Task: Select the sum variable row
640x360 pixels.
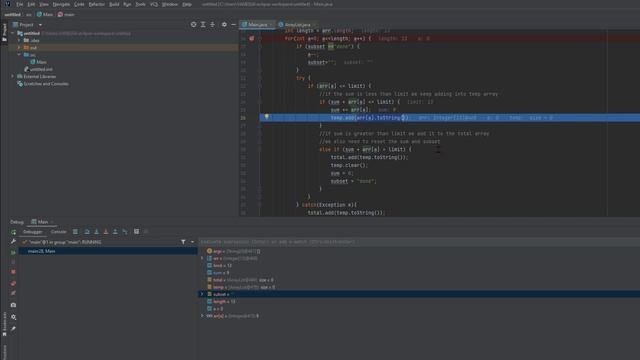Action: (x=419, y=273)
